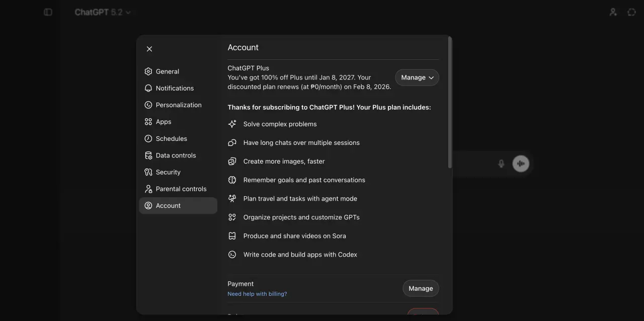Toggle the sidebar panel icon at top left
Image resolution: width=644 pixels, height=321 pixels.
pyautogui.click(x=48, y=12)
